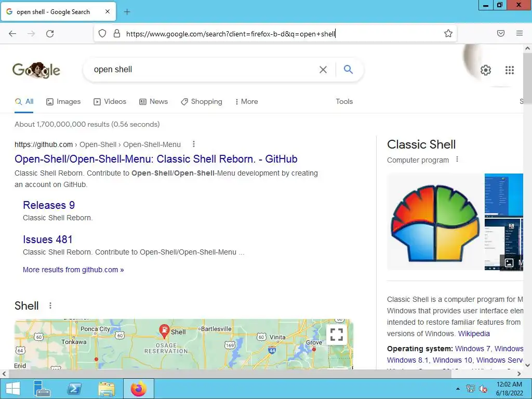Screen dimensions: 532x399
Task: Click the Firefox taskbar icon
Action: tap(138, 389)
